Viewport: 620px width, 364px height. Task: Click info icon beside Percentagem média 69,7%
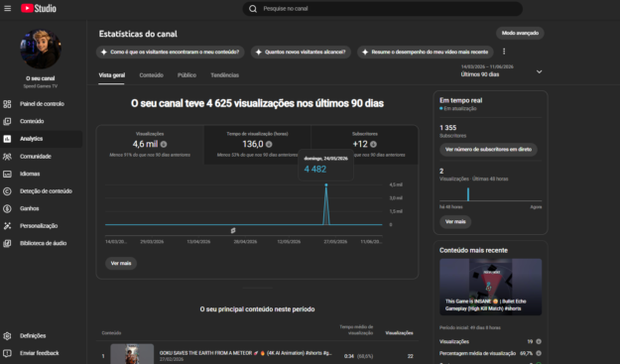(x=539, y=353)
